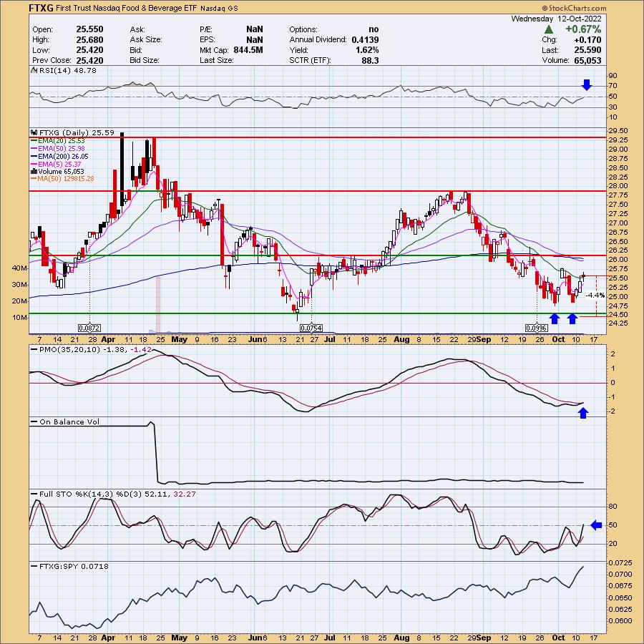Select the Low row value 25.420
644x644 pixels.
[x=89, y=49]
